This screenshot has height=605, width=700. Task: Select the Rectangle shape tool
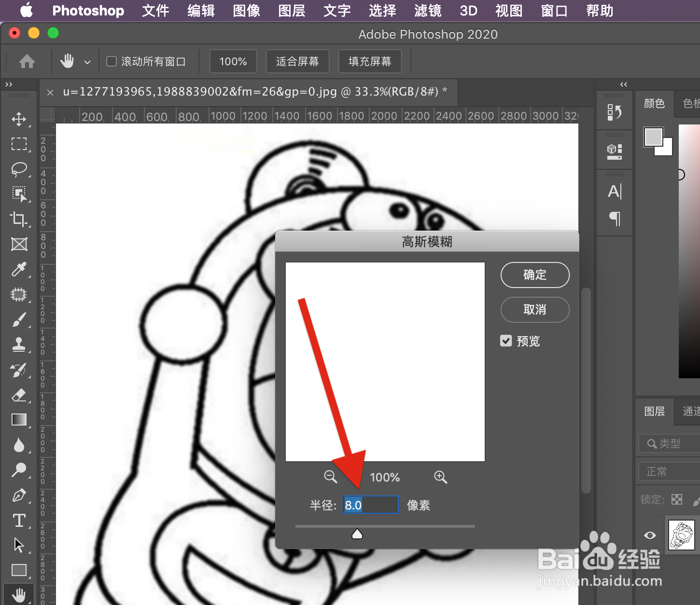tap(19, 570)
